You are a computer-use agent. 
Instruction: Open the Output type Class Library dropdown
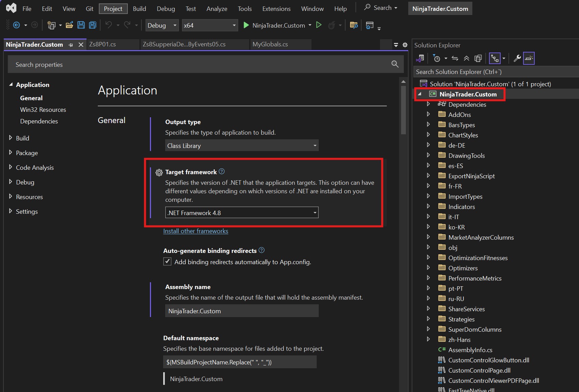click(242, 146)
